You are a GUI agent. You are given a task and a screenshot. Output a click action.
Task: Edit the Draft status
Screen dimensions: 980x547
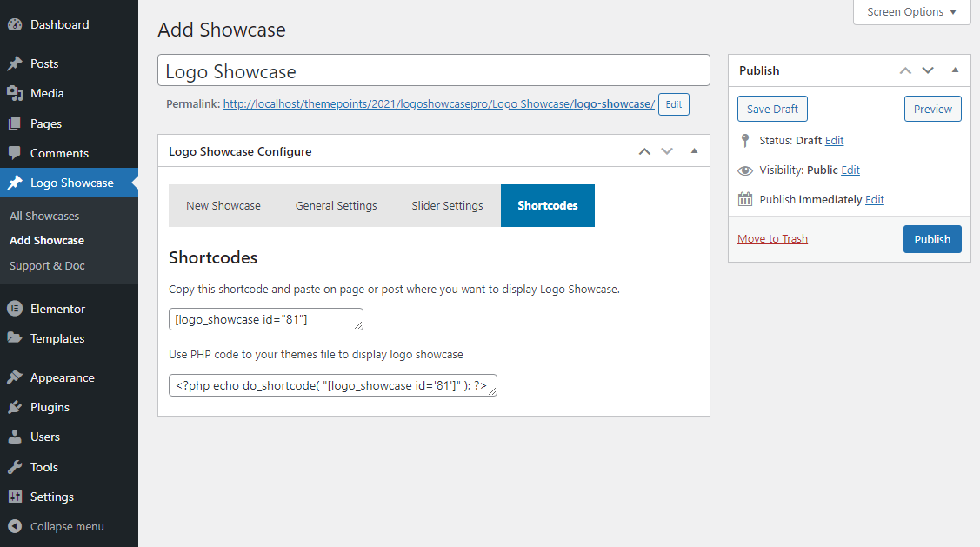click(834, 141)
